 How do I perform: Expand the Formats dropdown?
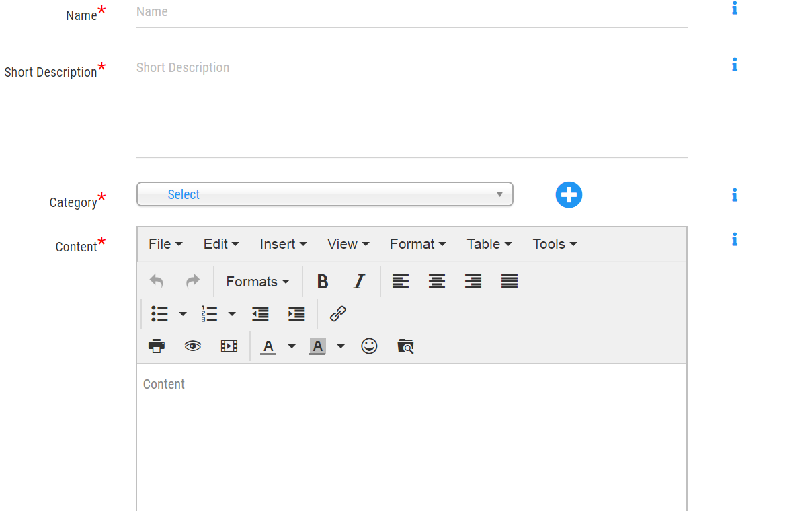[x=257, y=282]
